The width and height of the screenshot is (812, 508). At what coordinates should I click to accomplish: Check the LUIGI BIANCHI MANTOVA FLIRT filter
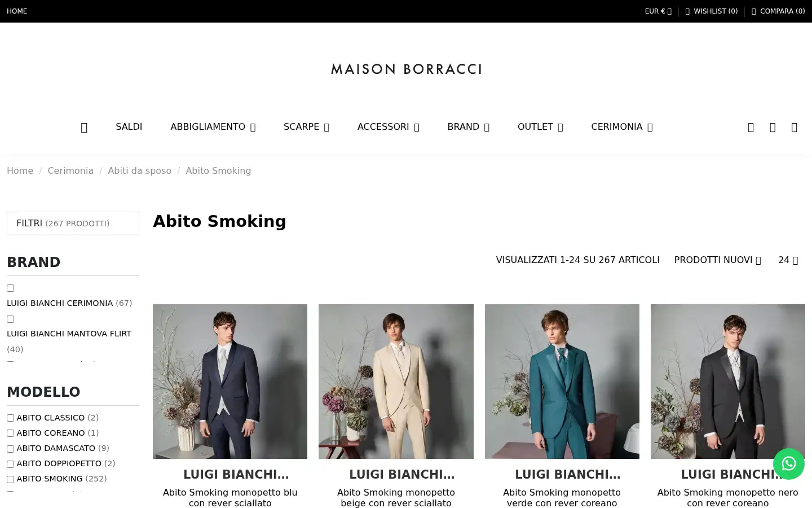[10, 319]
